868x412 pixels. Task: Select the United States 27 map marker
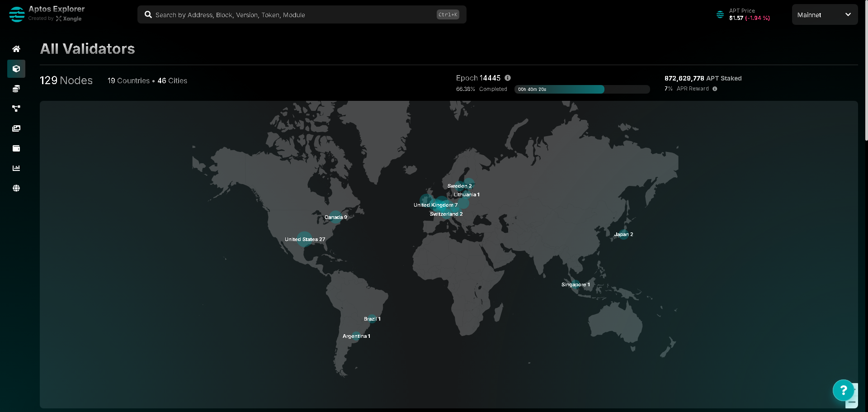pos(304,239)
